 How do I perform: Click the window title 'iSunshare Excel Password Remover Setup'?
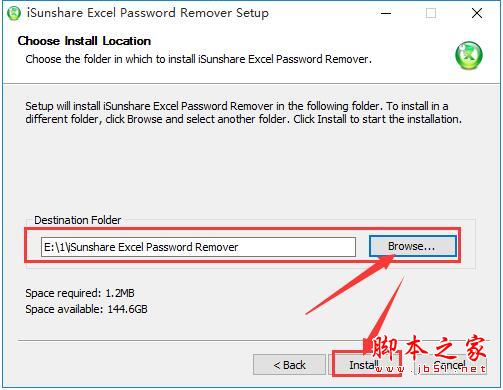click(x=148, y=13)
